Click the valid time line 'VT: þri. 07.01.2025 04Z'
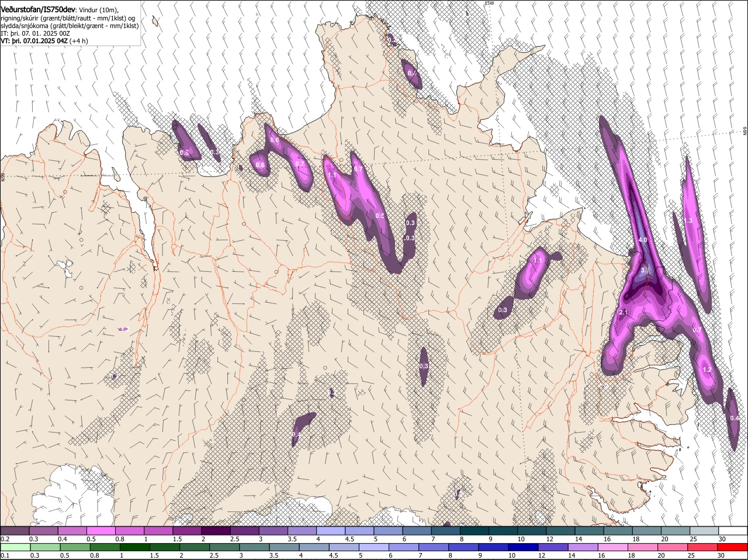 [x=34, y=41]
